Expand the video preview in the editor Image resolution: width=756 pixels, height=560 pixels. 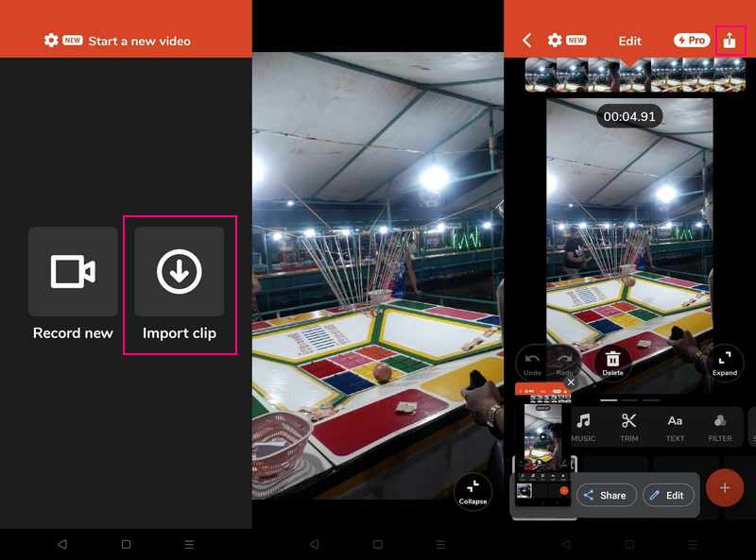725,361
